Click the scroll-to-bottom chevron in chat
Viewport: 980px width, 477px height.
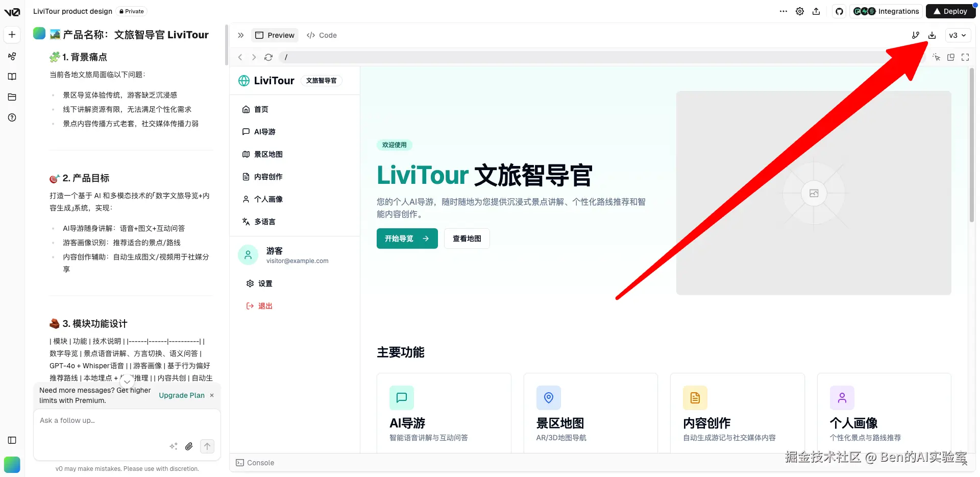[x=127, y=381]
